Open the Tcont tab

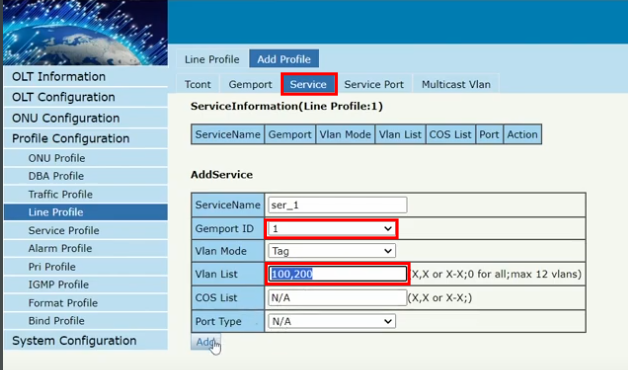198,84
